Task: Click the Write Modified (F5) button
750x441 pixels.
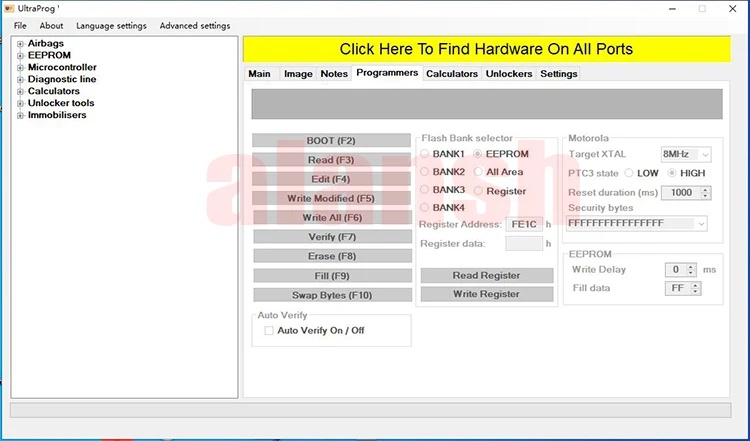Action: [331, 198]
